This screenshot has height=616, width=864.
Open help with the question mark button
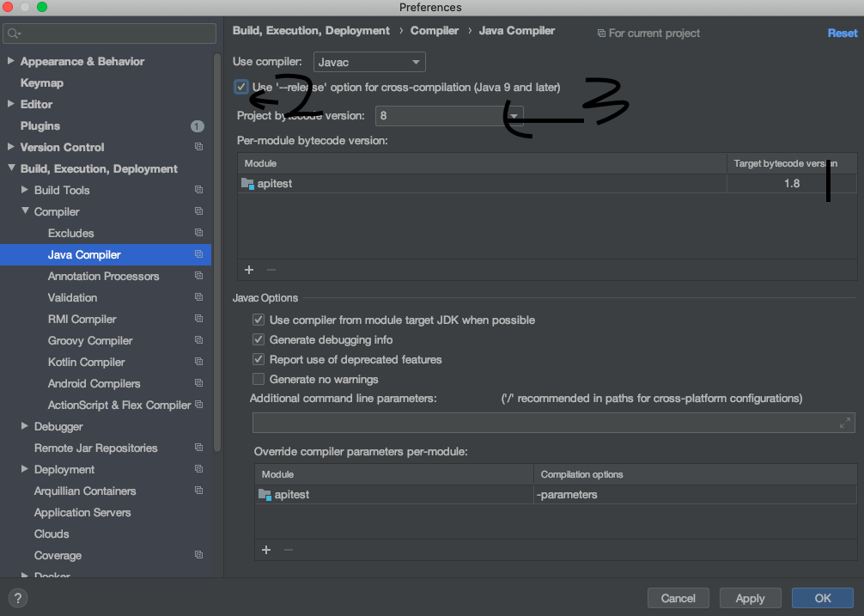18,598
